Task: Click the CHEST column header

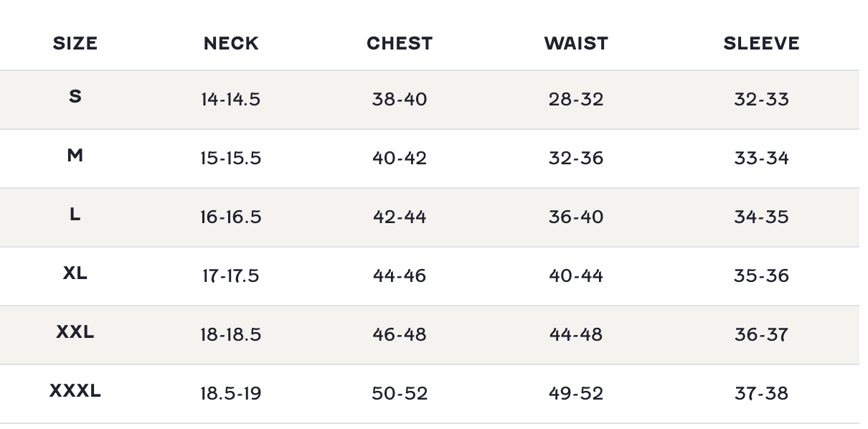Action: pyautogui.click(x=400, y=44)
